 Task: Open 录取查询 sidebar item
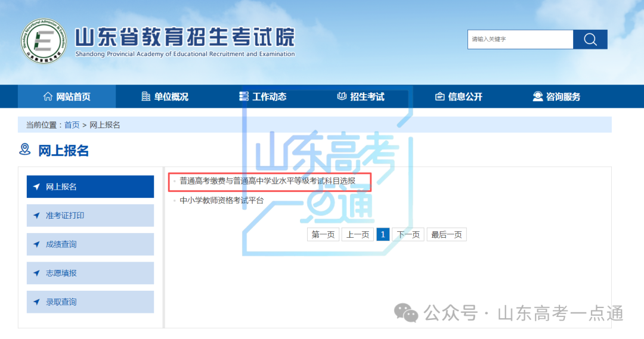coord(90,302)
